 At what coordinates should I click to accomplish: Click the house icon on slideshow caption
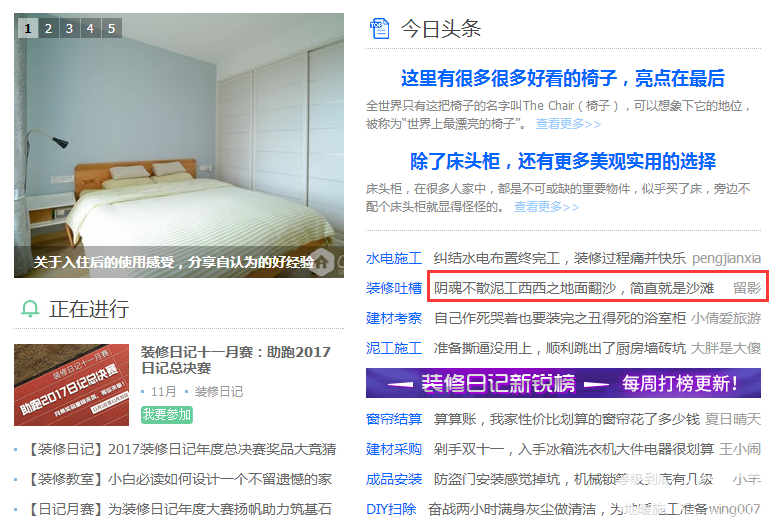(x=322, y=262)
